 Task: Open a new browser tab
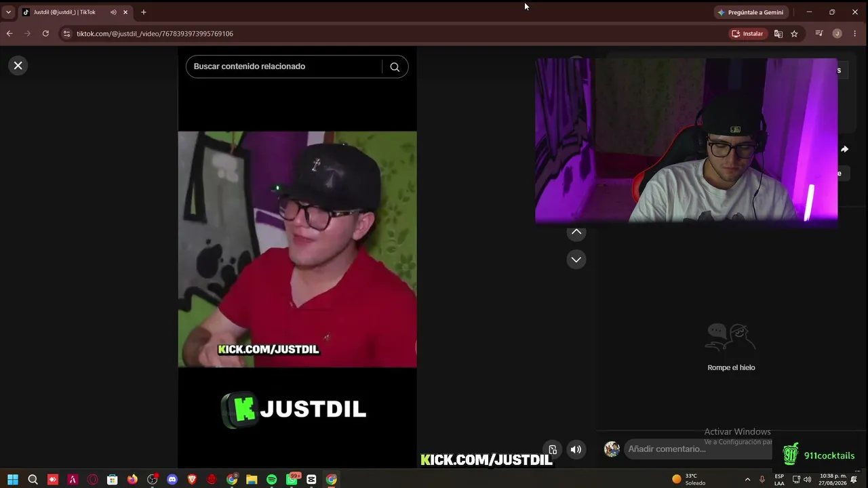tap(143, 12)
